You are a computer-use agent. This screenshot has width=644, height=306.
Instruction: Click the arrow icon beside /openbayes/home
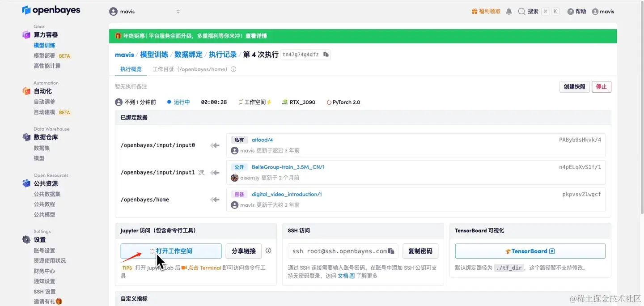point(215,200)
